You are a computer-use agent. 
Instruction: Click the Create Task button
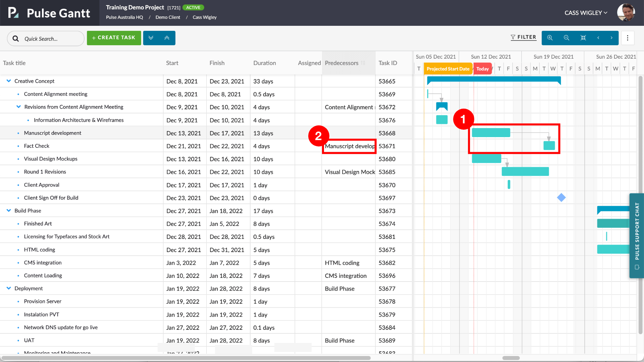[x=114, y=38]
